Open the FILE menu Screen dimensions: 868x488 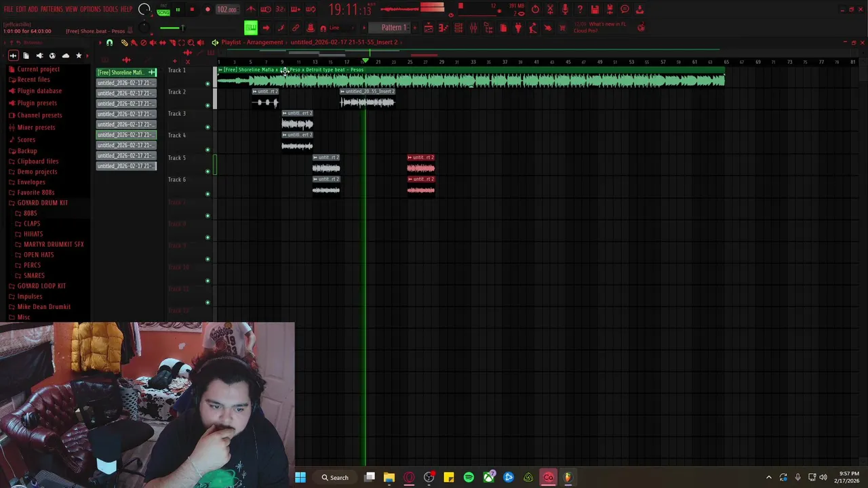click(8, 9)
